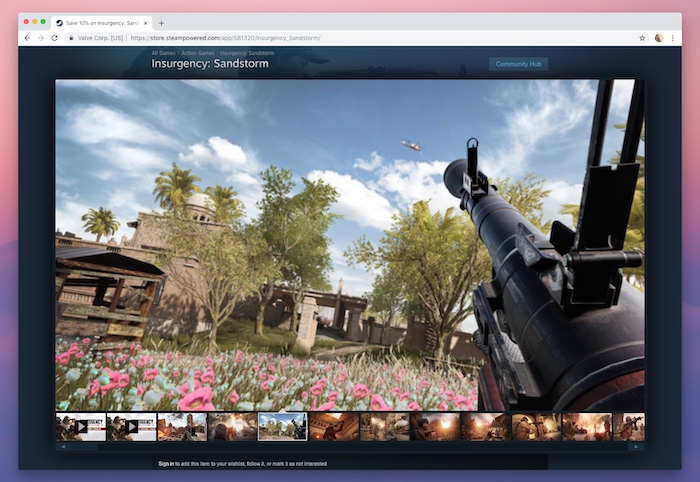The image size is (700, 482).
Task: Open Chrome's three-dot menu
Action: click(672, 38)
